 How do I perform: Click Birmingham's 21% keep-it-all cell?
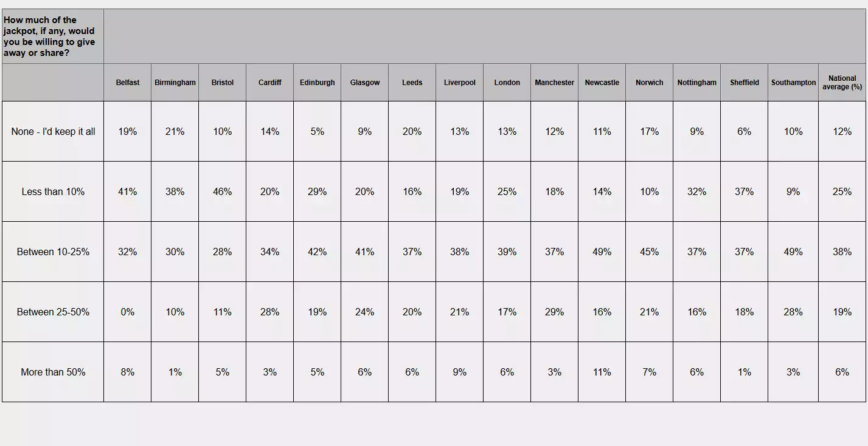[x=175, y=131]
